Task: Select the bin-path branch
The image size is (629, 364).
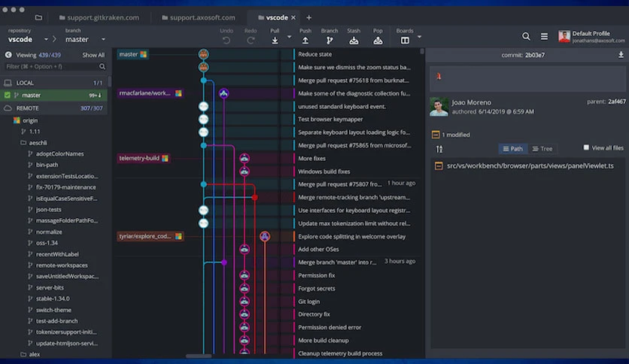Action: click(47, 165)
